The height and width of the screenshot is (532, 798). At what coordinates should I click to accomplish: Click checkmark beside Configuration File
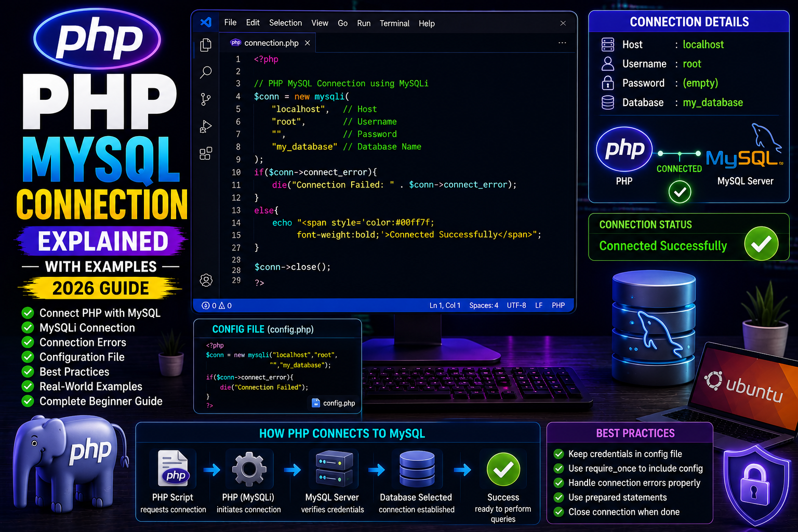(28, 357)
